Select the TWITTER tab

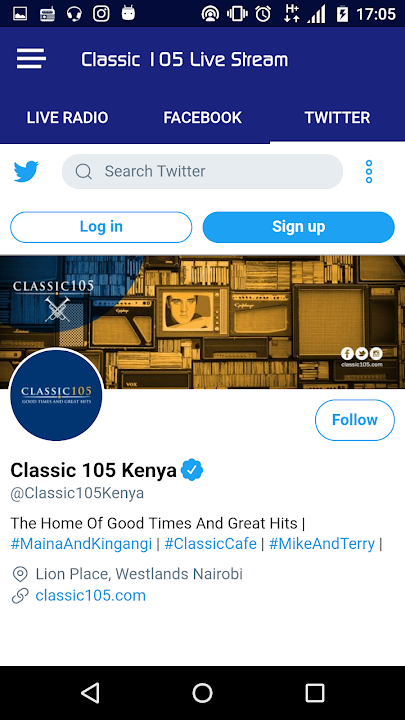(338, 118)
